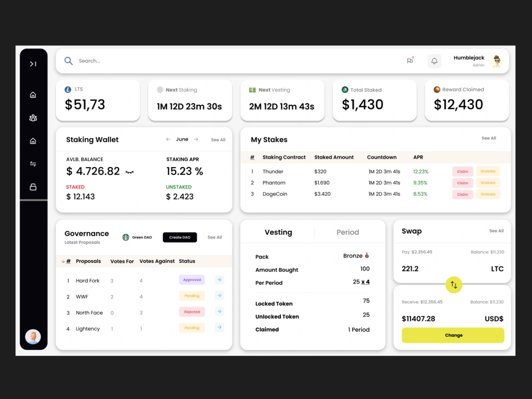Click WWF Pending status badge
532x399 pixels.
click(192, 296)
